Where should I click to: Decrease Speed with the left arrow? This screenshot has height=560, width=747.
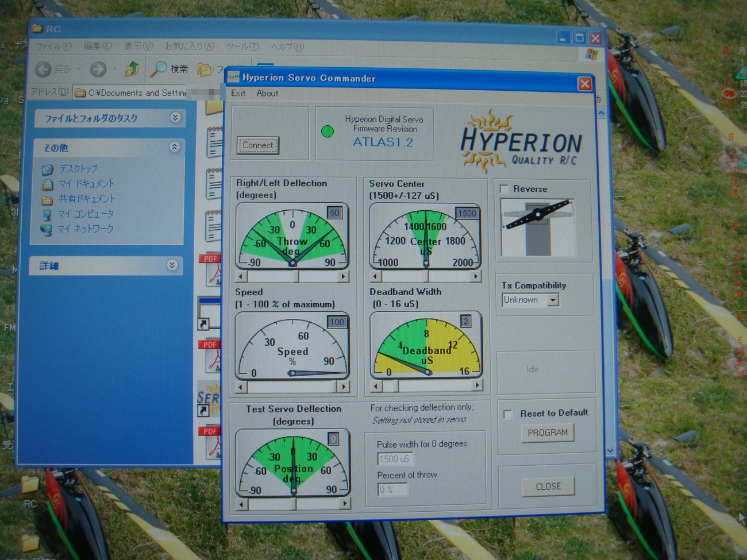pyautogui.click(x=241, y=387)
